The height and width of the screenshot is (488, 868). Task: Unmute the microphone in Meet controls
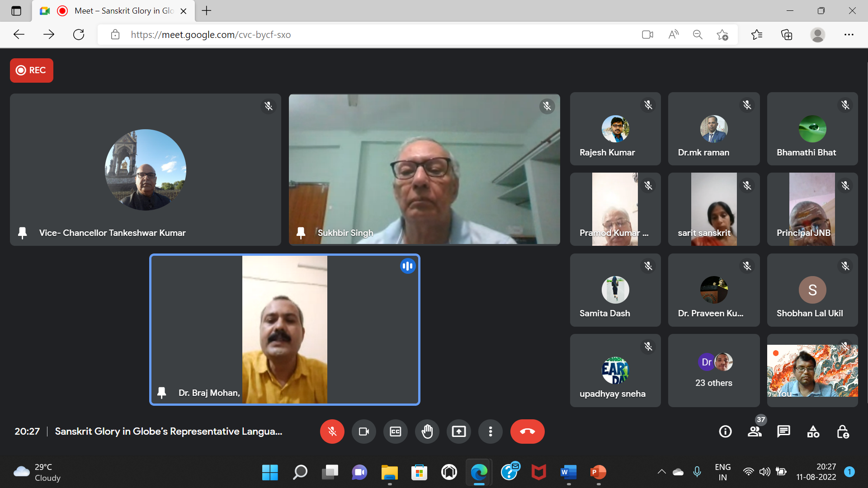332,432
